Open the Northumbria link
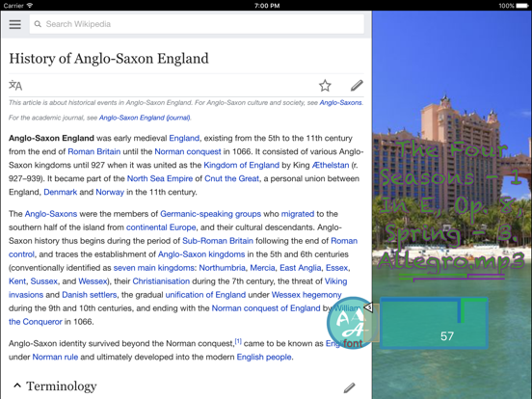 222,268
